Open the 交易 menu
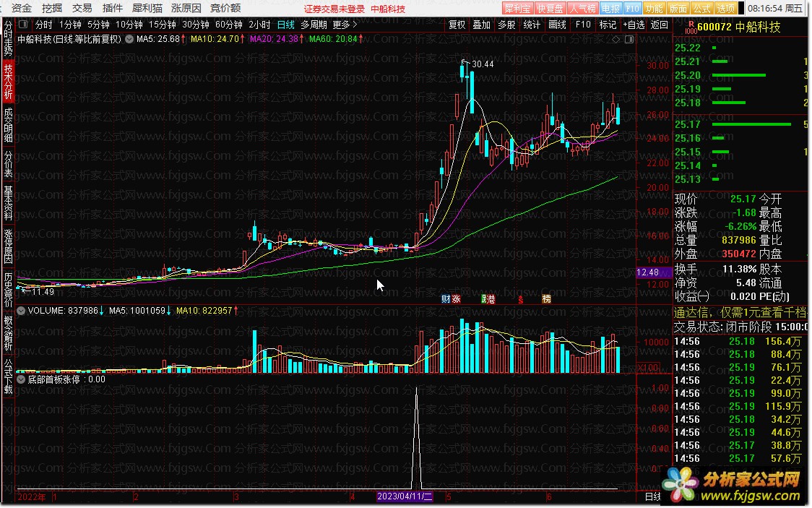The image size is (812, 508). [x=82, y=8]
